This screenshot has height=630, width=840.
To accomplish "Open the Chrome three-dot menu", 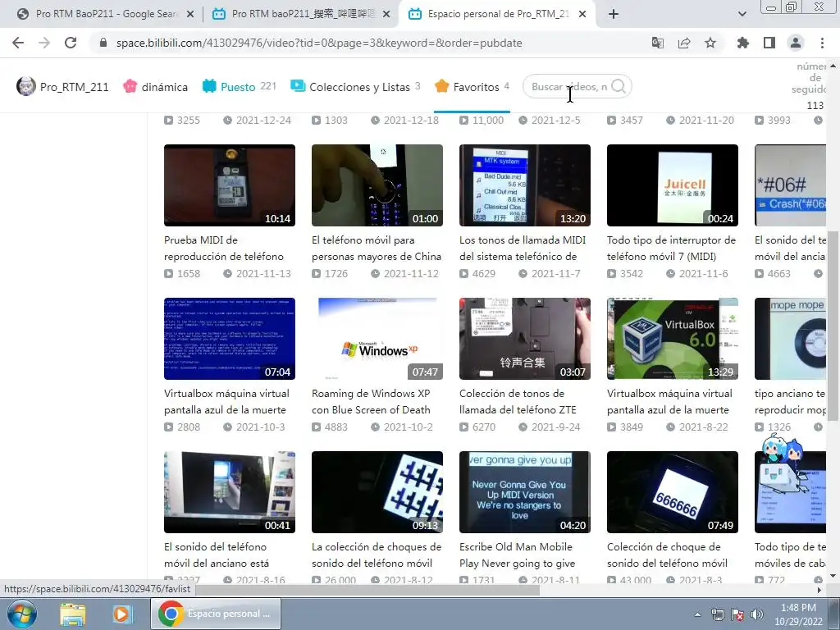I will (822, 43).
